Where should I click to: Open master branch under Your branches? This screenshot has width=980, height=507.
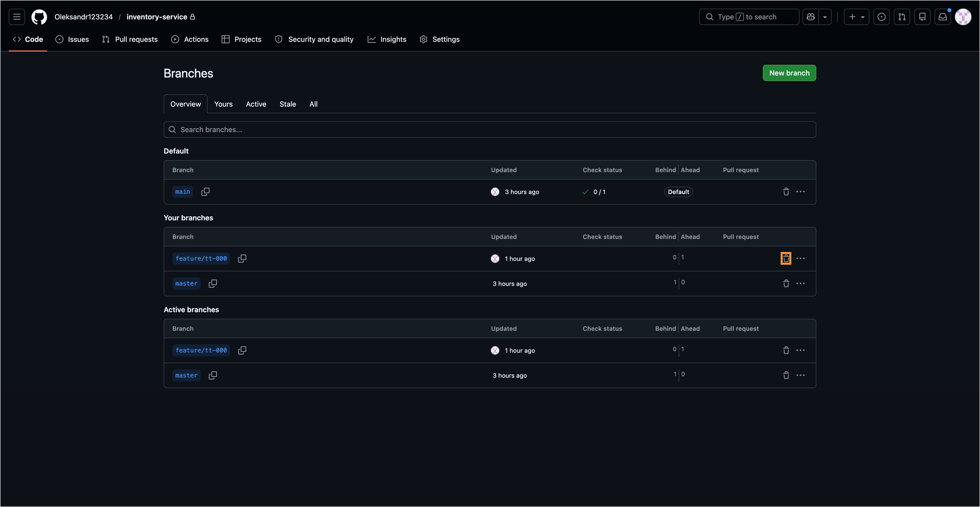point(186,284)
